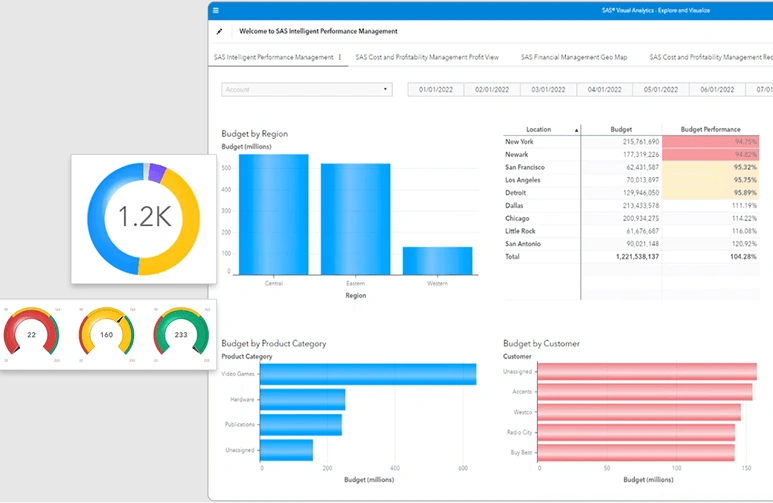773x503 pixels.
Task: Expand the Account dropdown filter
Action: coord(307,90)
